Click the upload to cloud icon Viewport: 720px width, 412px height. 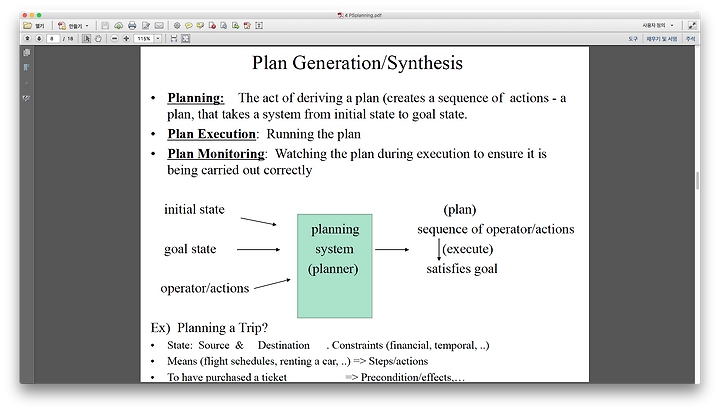(x=118, y=26)
